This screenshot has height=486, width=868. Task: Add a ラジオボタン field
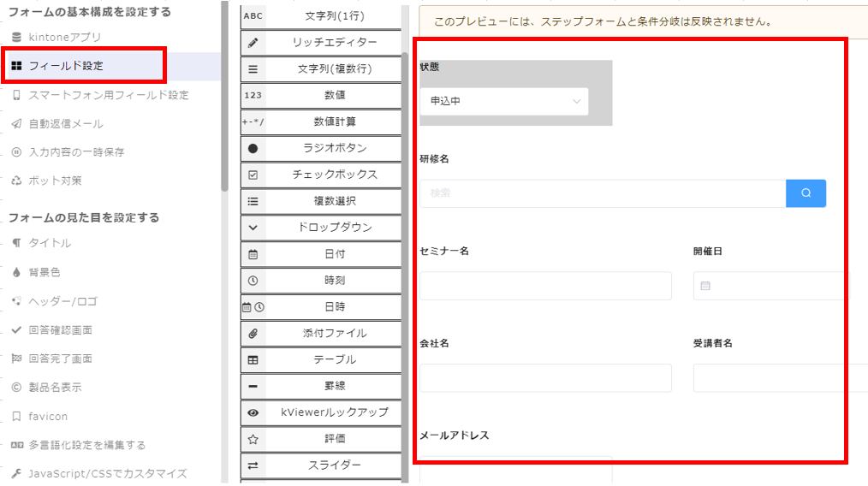[321, 148]
